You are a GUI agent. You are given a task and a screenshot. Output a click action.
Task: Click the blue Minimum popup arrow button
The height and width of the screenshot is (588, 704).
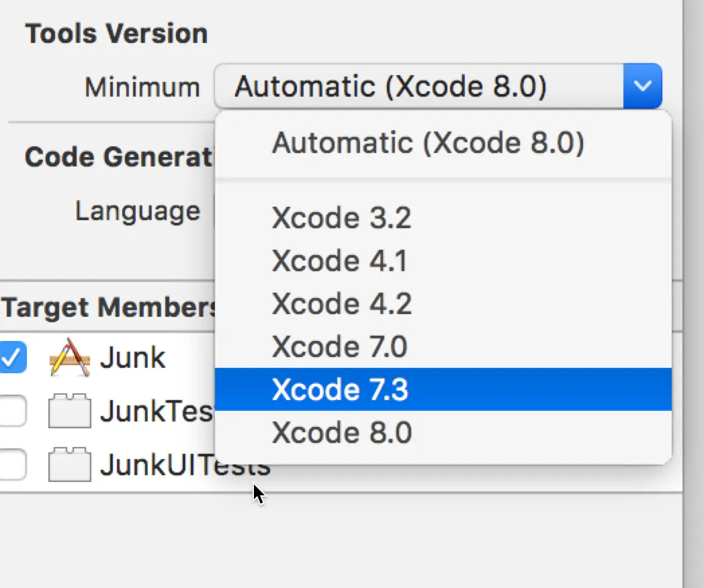(x=642, y=86)
